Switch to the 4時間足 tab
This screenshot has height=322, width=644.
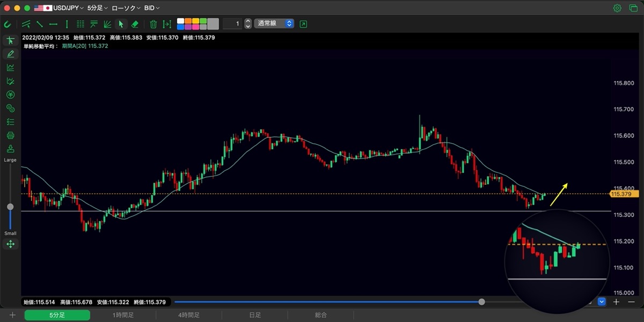point(189,316)
